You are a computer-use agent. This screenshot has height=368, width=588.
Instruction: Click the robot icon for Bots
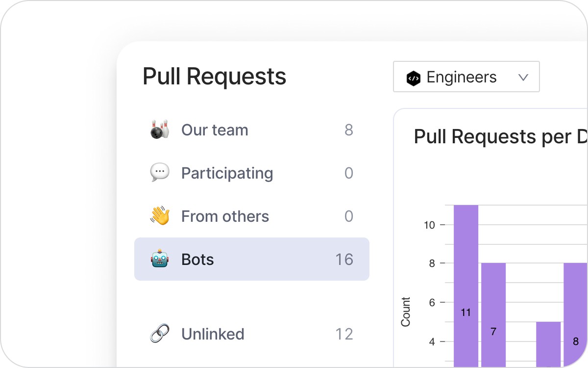(x=160, y=260)
